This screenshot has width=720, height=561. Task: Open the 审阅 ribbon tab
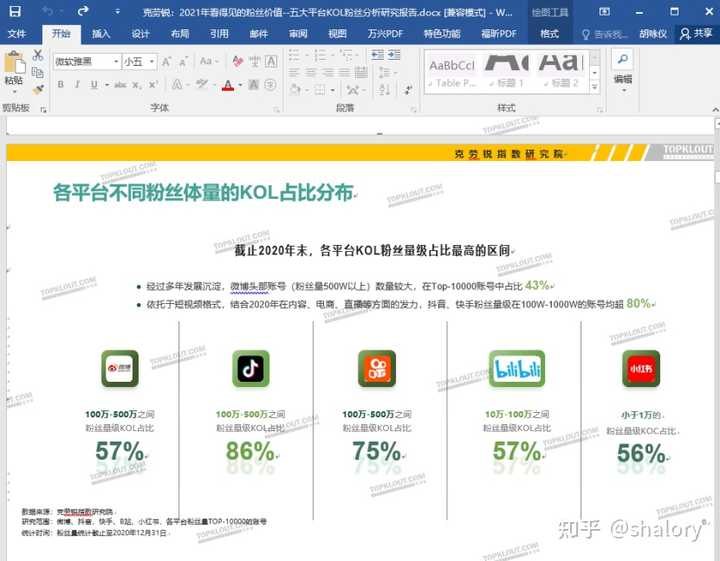click(x=298, y=33)
